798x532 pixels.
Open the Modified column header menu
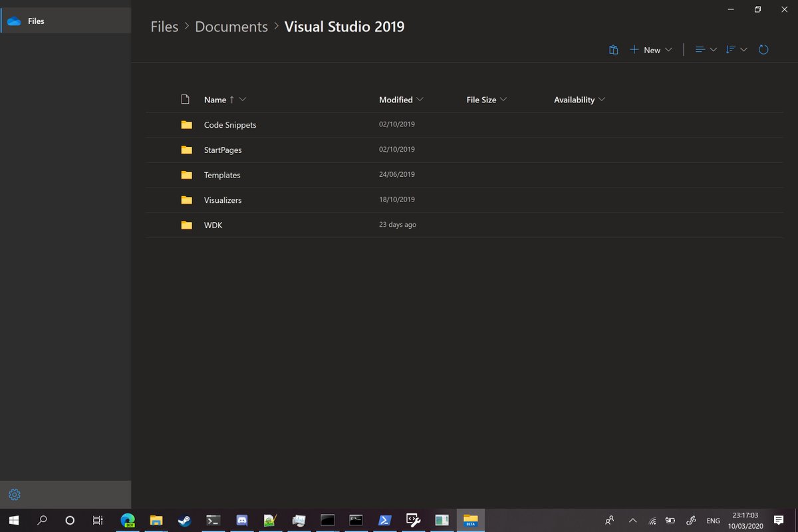[401, 100]
